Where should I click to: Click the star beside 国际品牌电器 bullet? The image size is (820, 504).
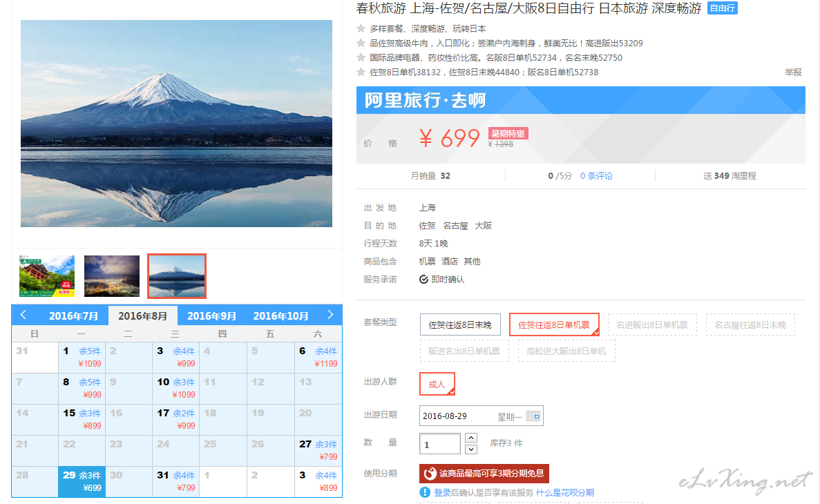pyautogui.click(x=361, y=57)
